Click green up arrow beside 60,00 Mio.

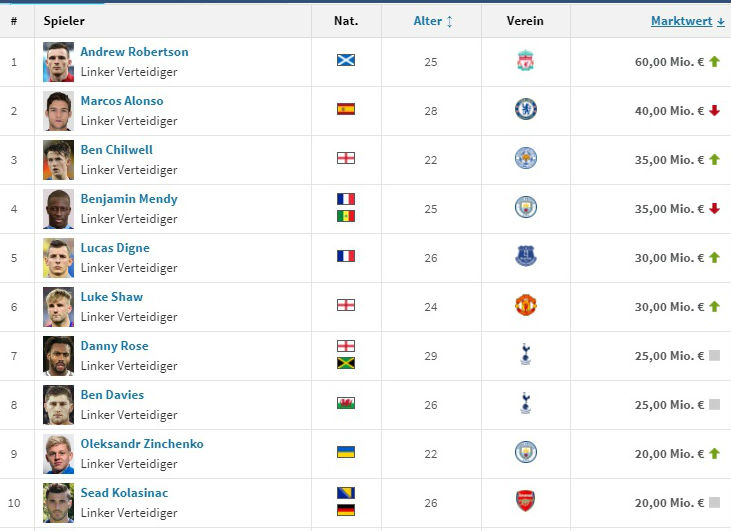point(714,62)
